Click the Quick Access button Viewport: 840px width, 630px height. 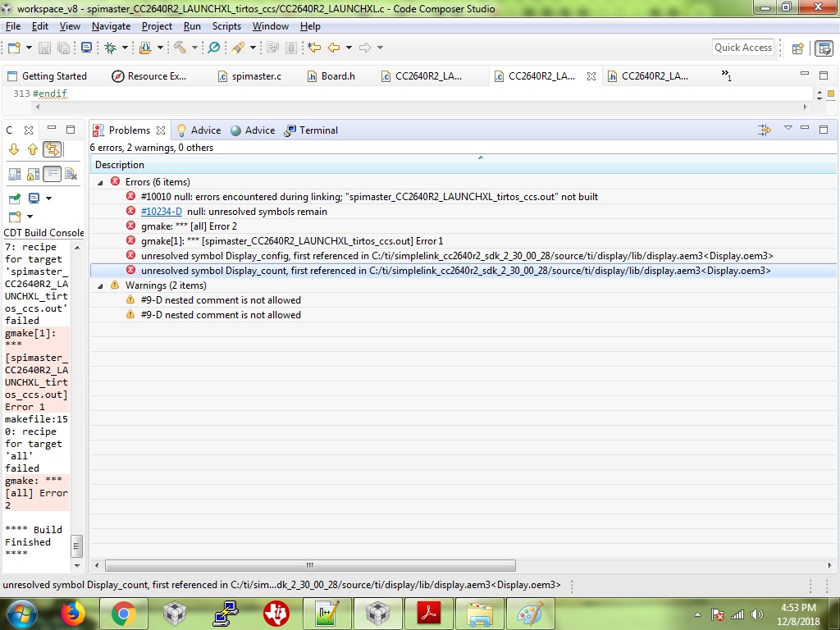[x=742, y=48]
